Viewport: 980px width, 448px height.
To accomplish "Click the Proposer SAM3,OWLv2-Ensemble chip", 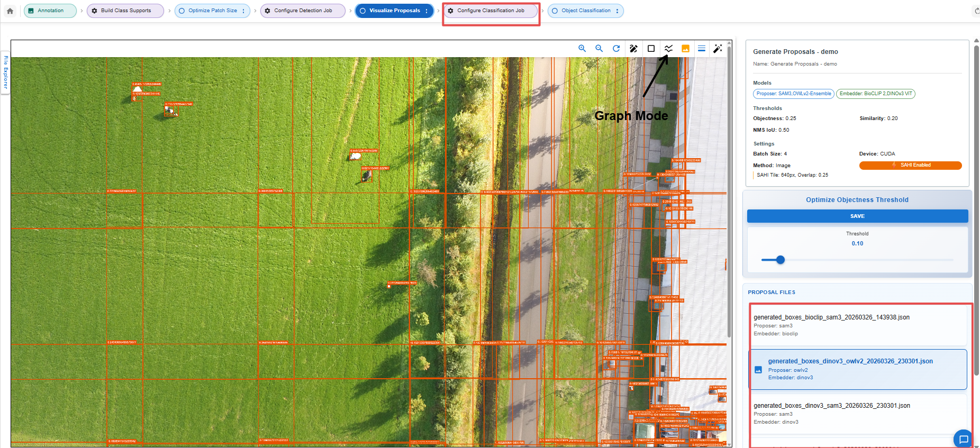I will tap(794, 94).
